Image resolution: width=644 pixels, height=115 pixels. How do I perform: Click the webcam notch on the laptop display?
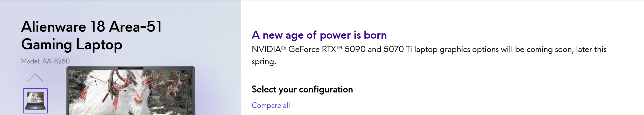[130, 68]
